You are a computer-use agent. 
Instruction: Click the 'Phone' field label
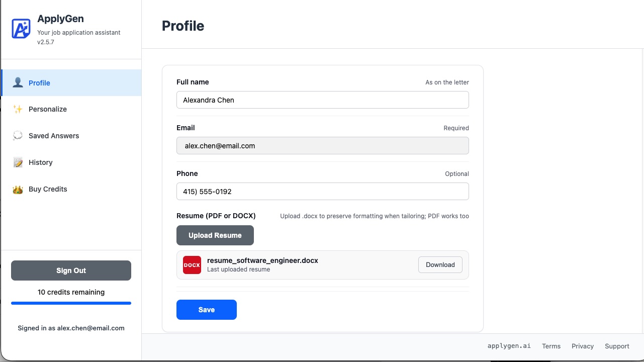187,173
